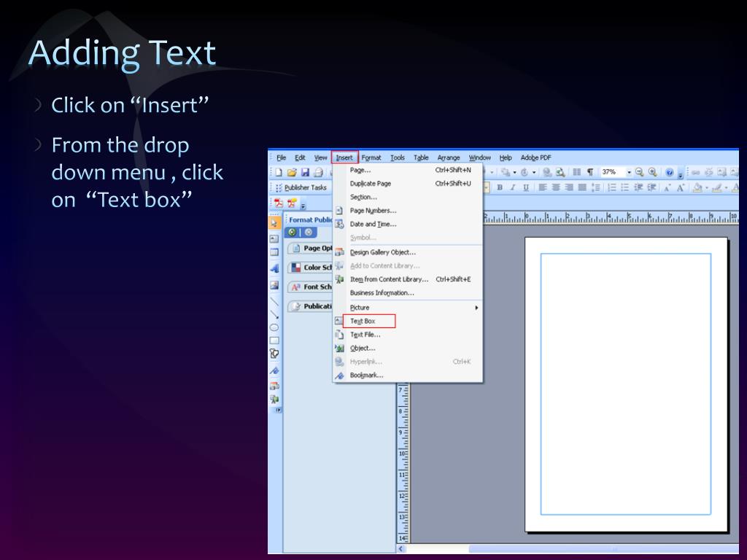The width and height of the screenshot is (747, 560).
Task: Toggle Center text alignment
Action: 556,187
